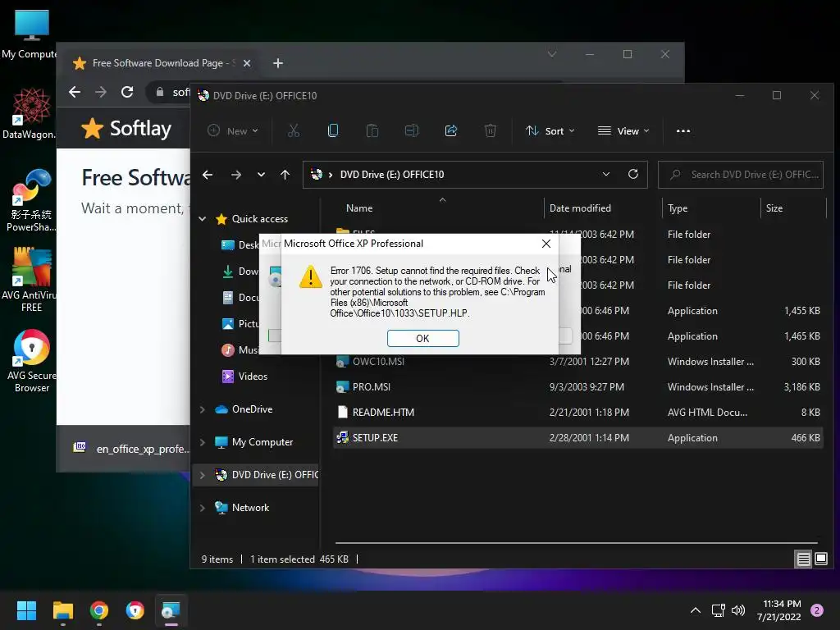This screenshot has width=840, height=630.
Task: Click the Search DVD Drive search box
Action: coord(741,175)
